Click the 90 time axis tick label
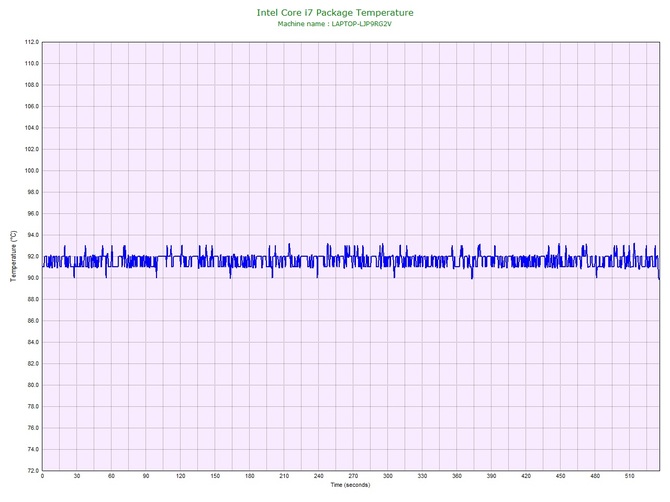The height and width of the screenshot is (502, 670). coord(146,476)
